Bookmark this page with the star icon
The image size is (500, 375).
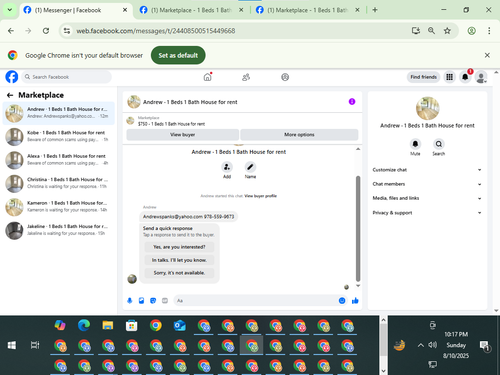(447, 31)
